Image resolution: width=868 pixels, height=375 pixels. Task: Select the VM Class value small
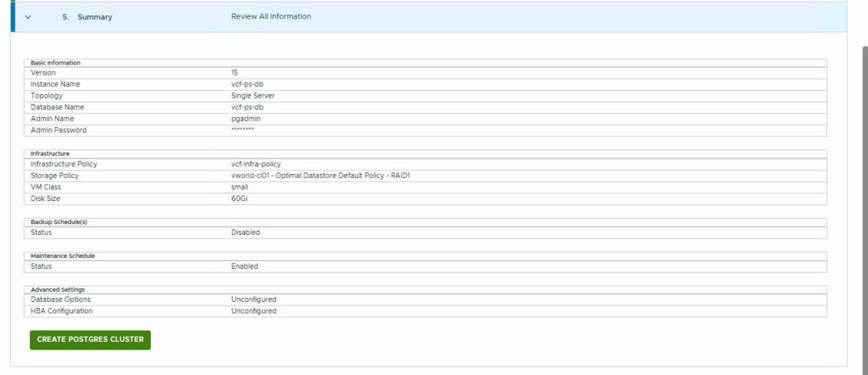(239, 187)
